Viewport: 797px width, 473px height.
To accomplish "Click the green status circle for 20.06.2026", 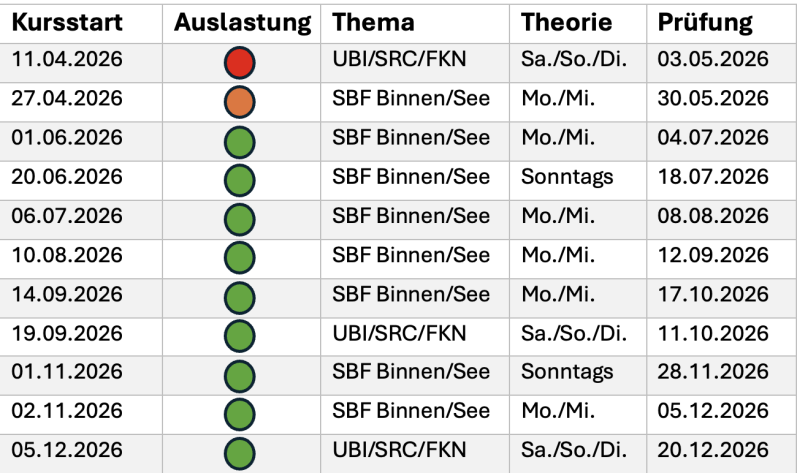I will 240,179.
